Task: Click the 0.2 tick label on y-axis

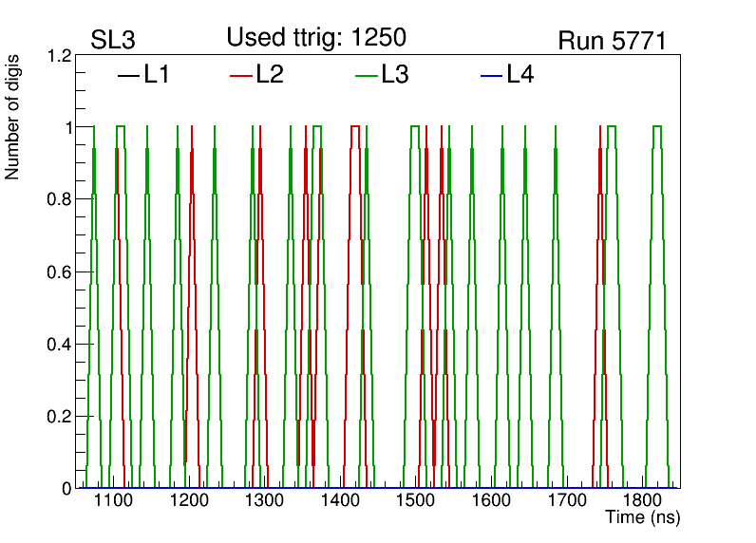Action: click(x=60, y=417)
